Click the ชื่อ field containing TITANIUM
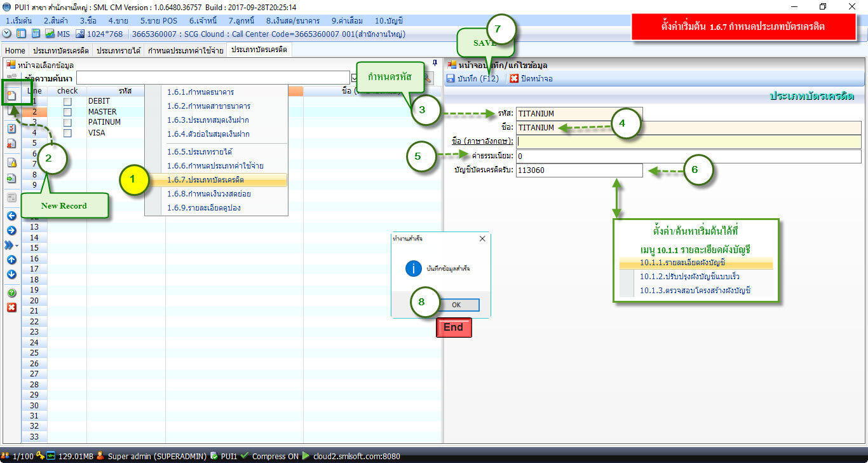Screen dimensions: 868x463 [689, 128]
